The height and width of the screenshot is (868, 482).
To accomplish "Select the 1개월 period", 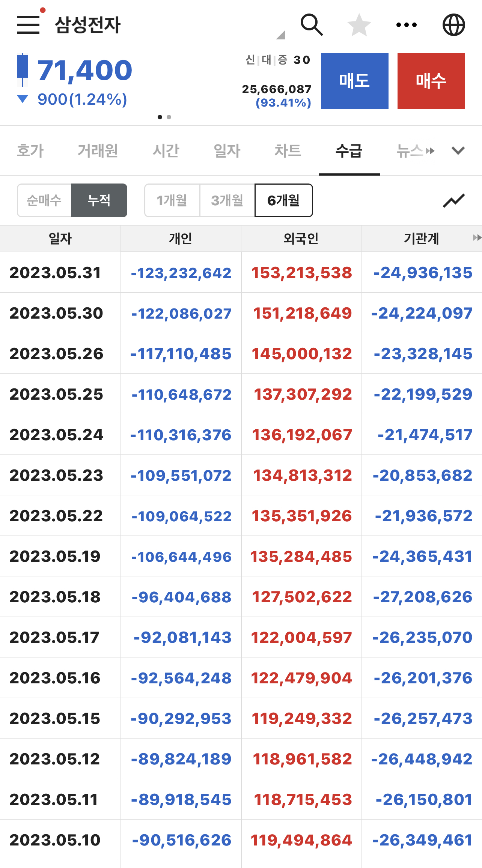I will (172, 200).
